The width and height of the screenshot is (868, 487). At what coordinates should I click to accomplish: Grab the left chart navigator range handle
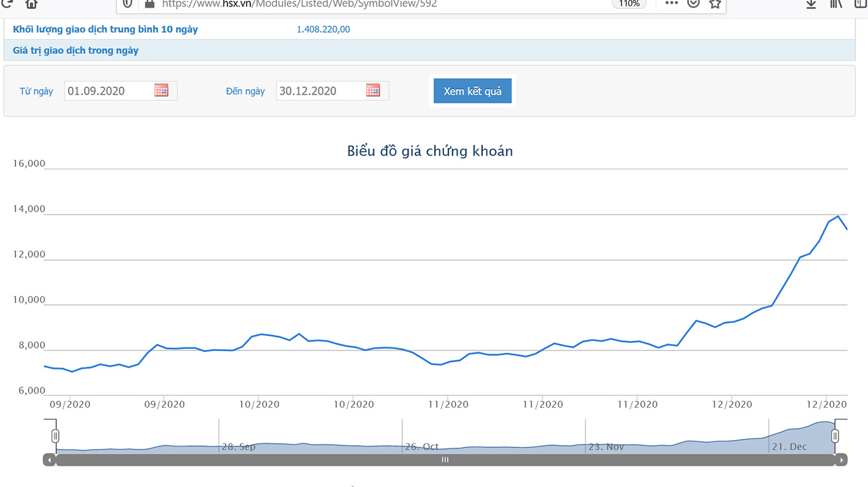[55, 436]
